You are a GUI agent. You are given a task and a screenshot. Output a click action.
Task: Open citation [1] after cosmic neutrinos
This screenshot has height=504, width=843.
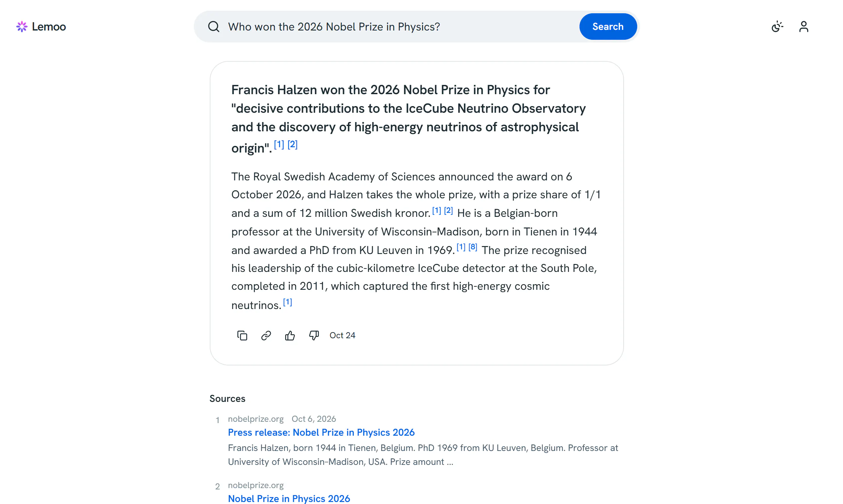coord(287,302)
